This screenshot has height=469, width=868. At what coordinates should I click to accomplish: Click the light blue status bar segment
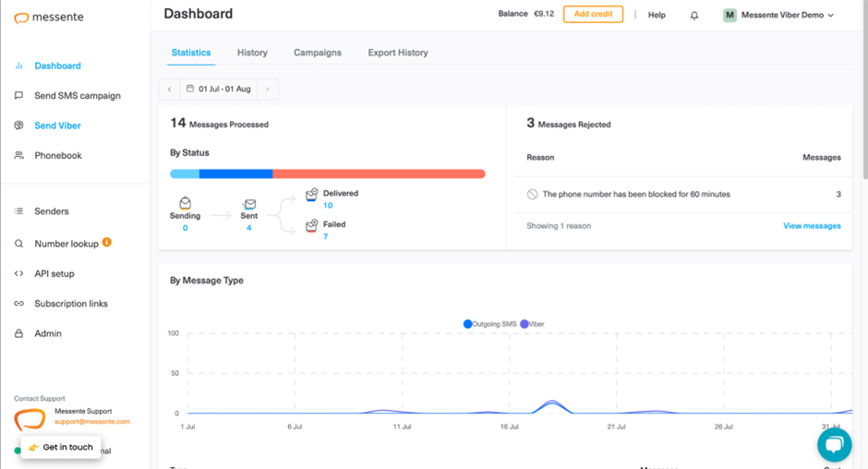[x=185, y=174]
